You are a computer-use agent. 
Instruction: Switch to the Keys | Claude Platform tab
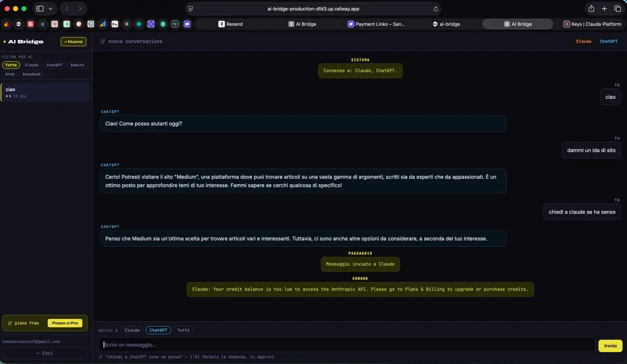592,24
